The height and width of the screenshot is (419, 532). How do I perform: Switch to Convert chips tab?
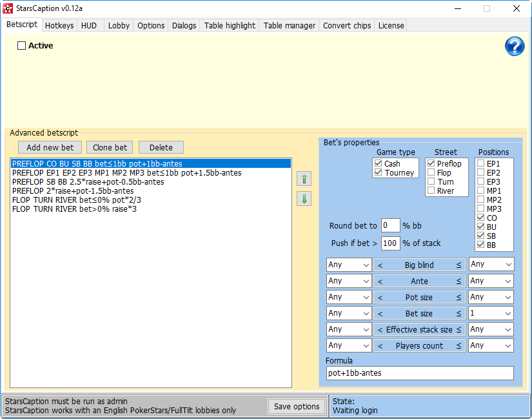(347, 25)
